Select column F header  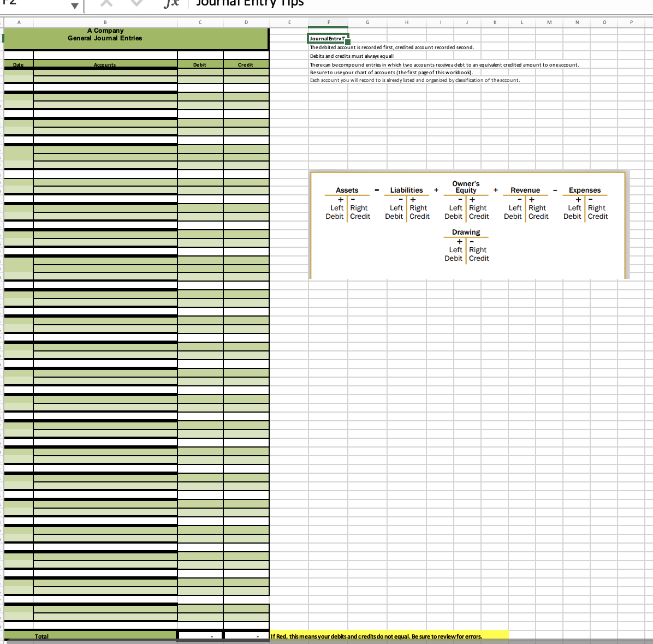point(328,22)
